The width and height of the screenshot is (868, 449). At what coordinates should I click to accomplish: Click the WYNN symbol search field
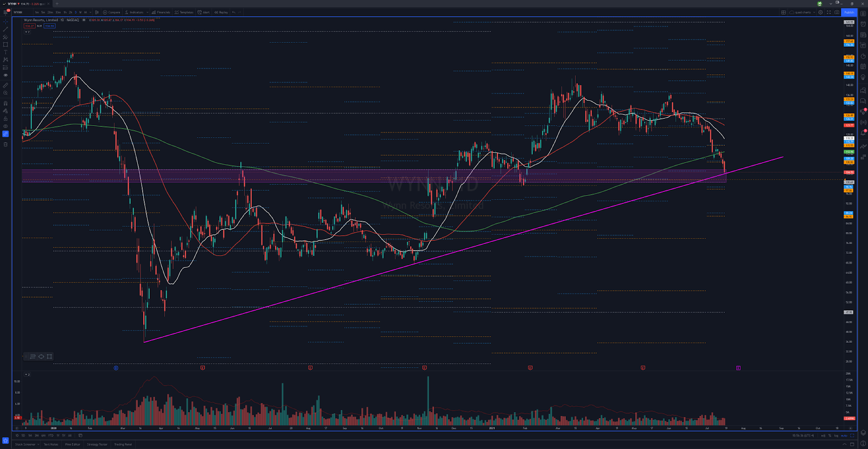(x=22, y=12)
